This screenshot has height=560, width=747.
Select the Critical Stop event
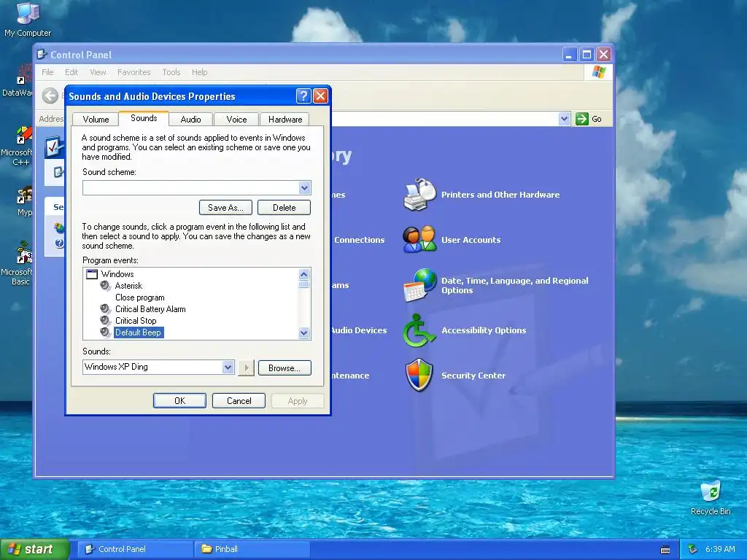tap(136, 321)
